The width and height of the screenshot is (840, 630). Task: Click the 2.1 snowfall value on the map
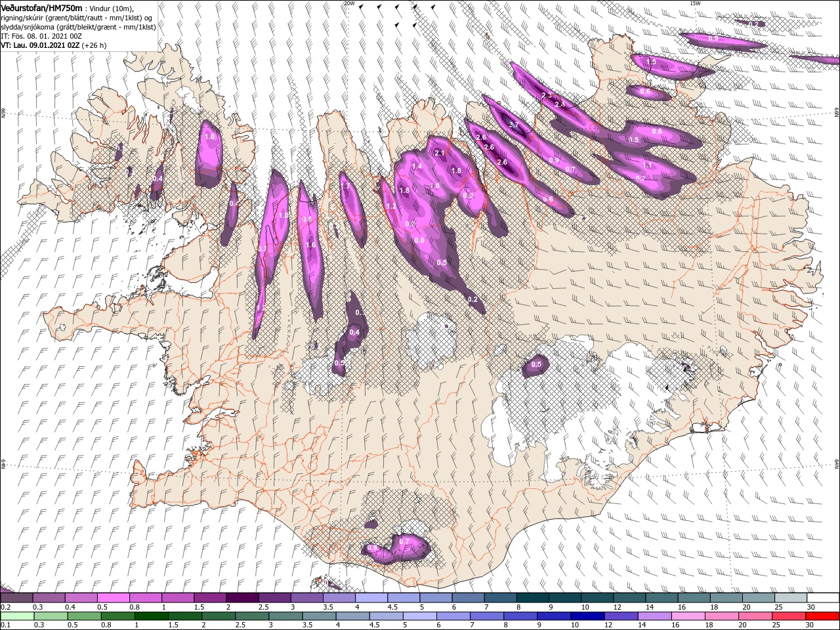440,153
